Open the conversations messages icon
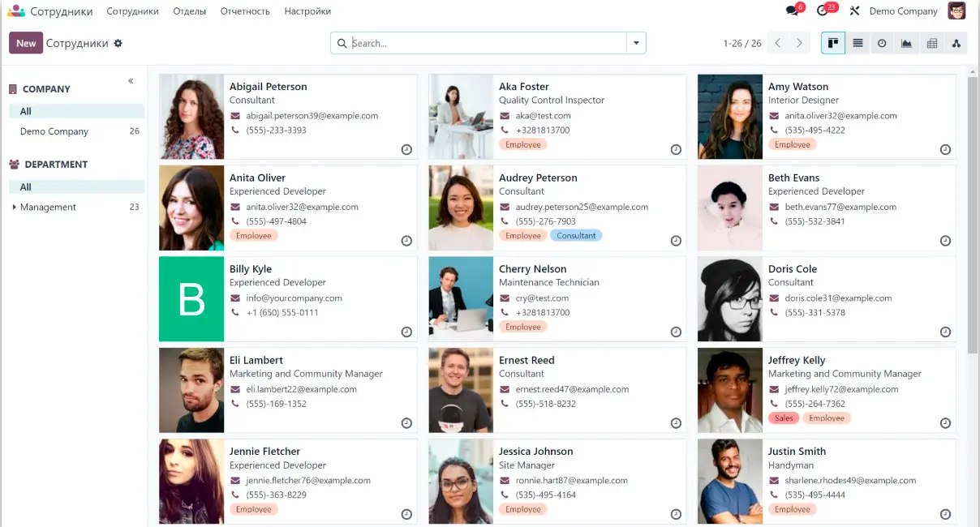This screenshot has width=980, height=527. [x=793, y=11]
